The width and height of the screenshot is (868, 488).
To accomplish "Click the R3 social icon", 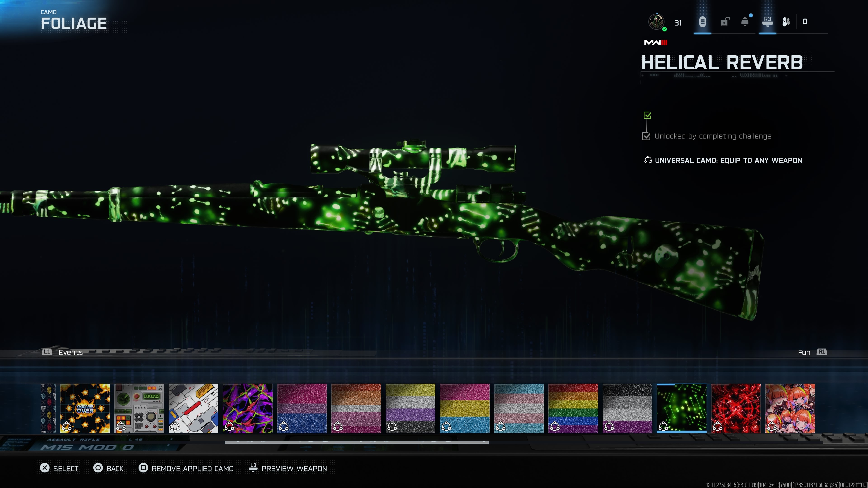I will pos(767,21).
